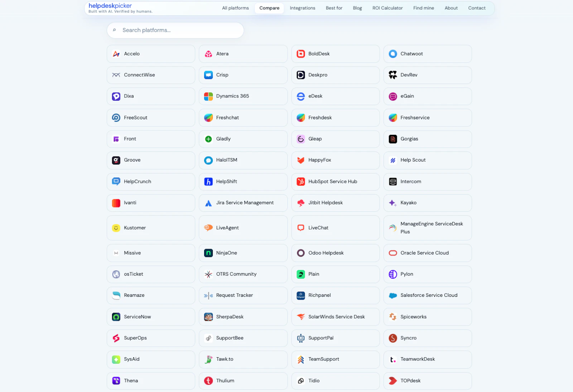Click the DevRev logo icon
The width and height of the screenshot is (573, 392).
pos(393,75)
